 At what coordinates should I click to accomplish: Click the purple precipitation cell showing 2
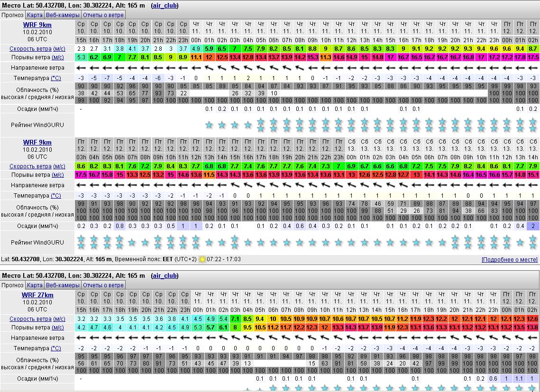coord(532,226)
